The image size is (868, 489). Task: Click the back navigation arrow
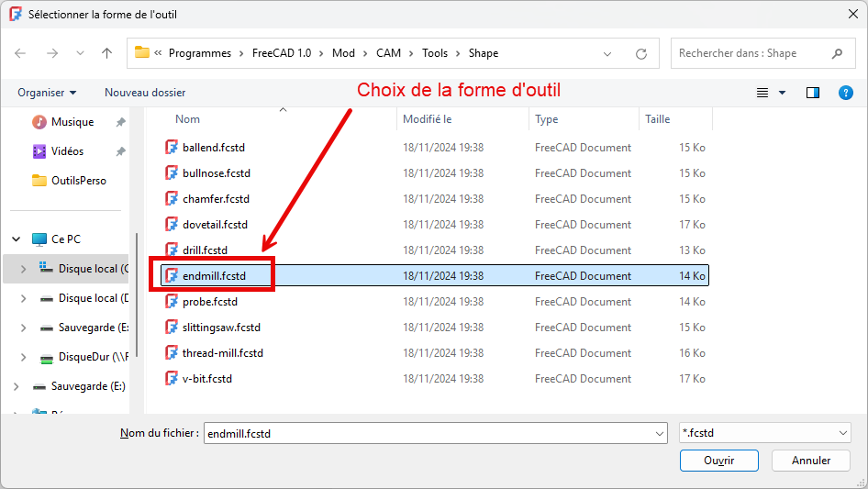click(x=21, y=53)
